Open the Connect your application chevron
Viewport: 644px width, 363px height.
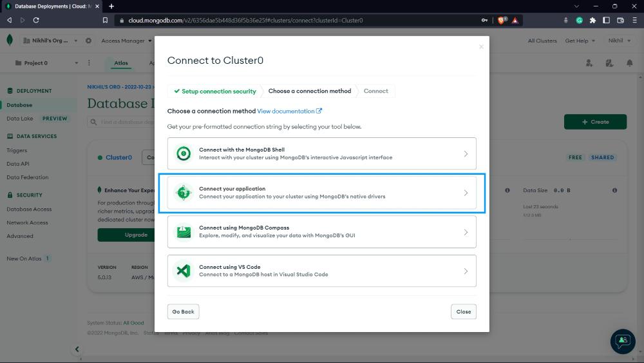466,193
